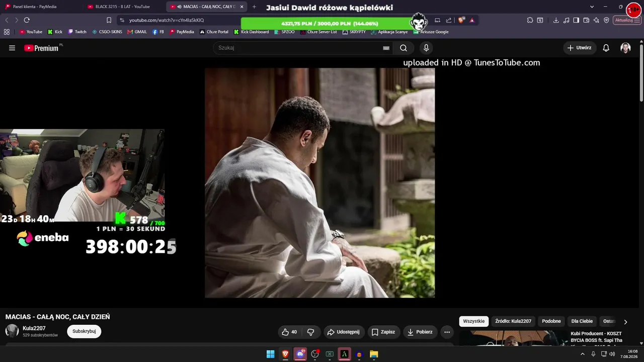
Task: Save the video with Zapisz
Action: (x=383, y=332)
